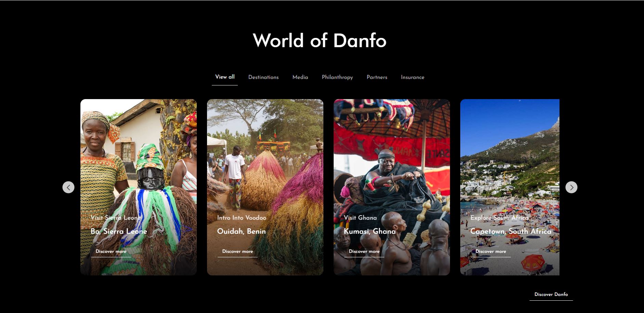The image size is (644, 313).
Task: Switch to the Philanthropy tab
Action: (337, 77)
